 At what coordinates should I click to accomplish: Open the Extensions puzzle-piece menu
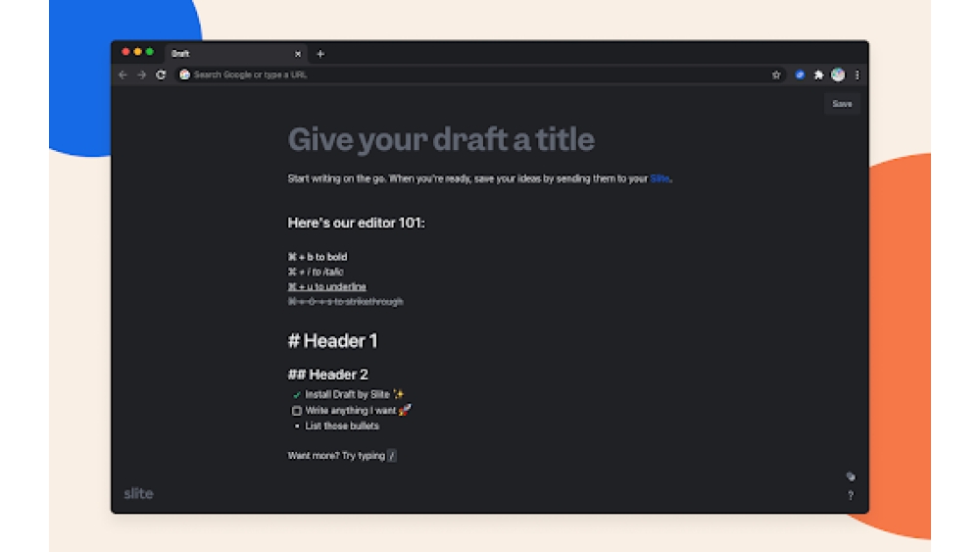point(818,75)
